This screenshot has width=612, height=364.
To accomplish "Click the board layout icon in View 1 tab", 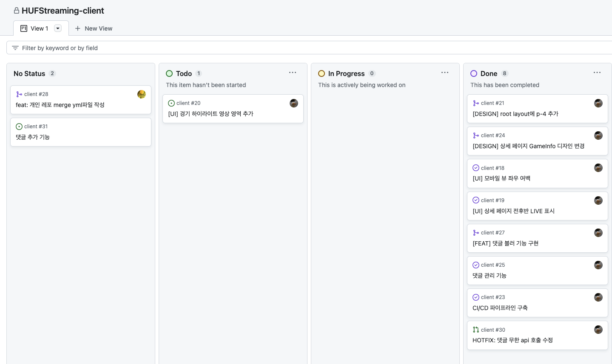I will (24, 28).
